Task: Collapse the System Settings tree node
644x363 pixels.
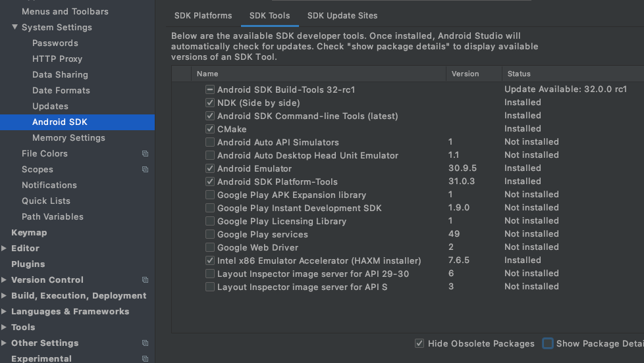Action: pos(14,27)
